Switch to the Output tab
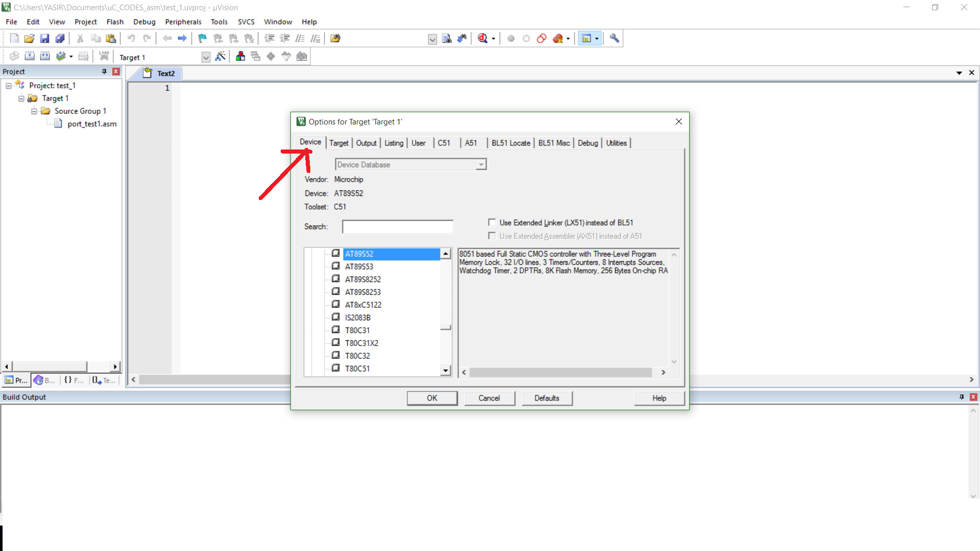 [x=366, y=143]
